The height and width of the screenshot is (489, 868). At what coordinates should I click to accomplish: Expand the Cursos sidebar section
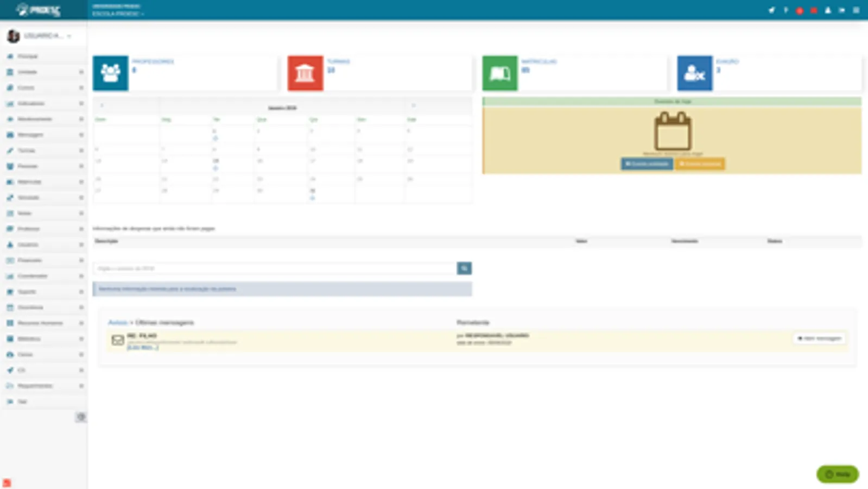click(x=43, y=87)
